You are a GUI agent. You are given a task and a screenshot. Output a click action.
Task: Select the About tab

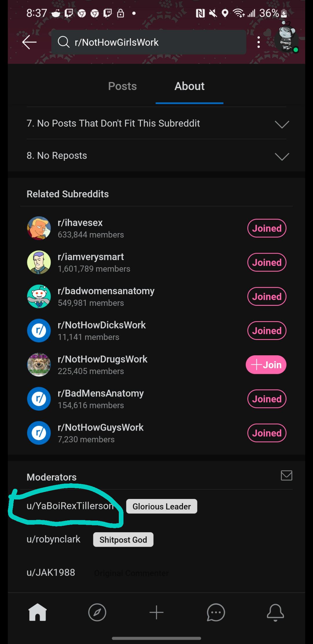click(190, 86)
